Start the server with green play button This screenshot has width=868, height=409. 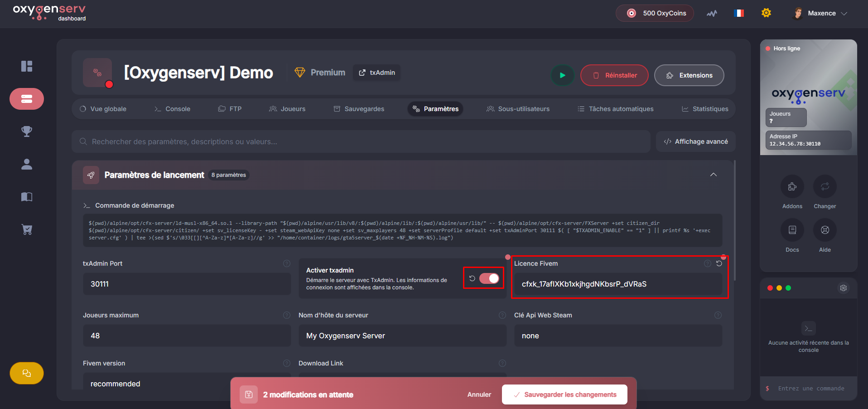pyautogui.click(x=562, y=75)
